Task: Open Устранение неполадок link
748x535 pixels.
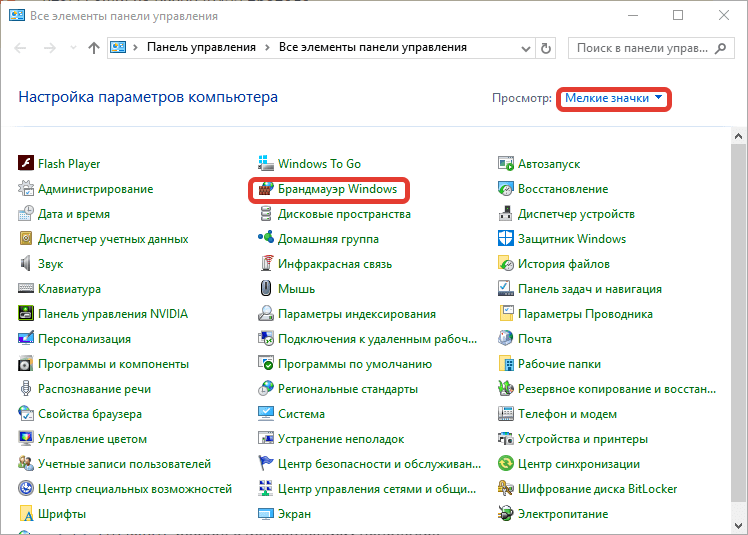Action: click(341, 439)
